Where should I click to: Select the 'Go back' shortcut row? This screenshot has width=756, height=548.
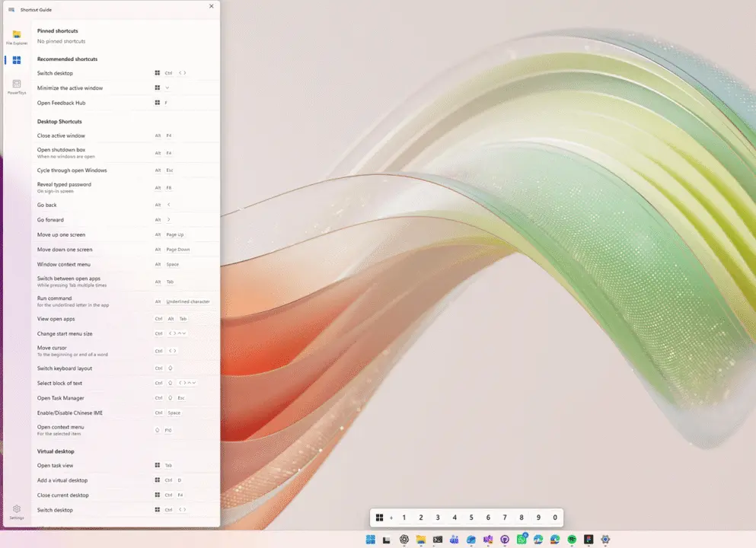(x=126, y=205)
